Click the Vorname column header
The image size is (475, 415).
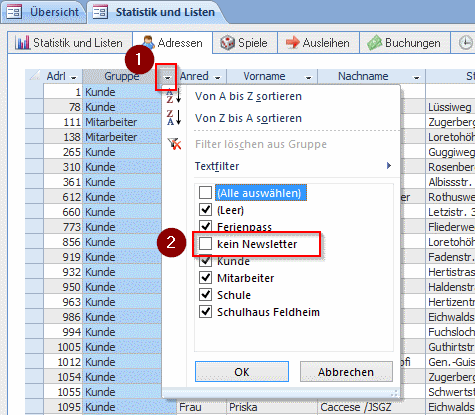[x=264, y=76]
